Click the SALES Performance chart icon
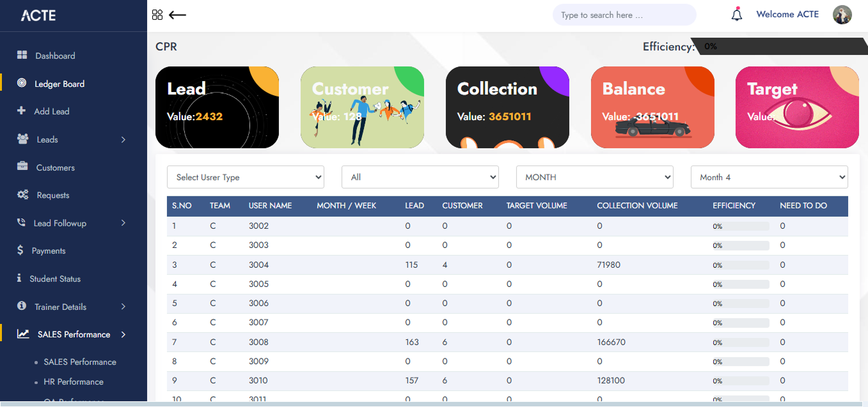The height and width of the screenshot is (407, 868). coord(23,334)
